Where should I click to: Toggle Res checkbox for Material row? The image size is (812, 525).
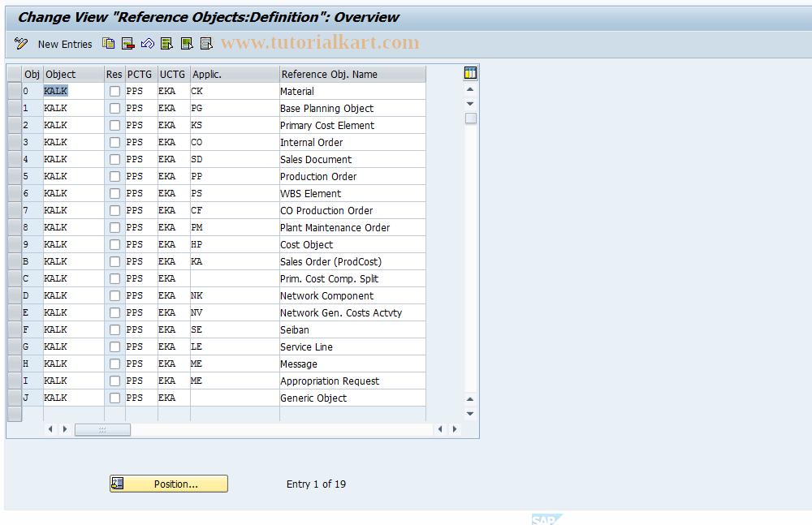coord(114,92)
